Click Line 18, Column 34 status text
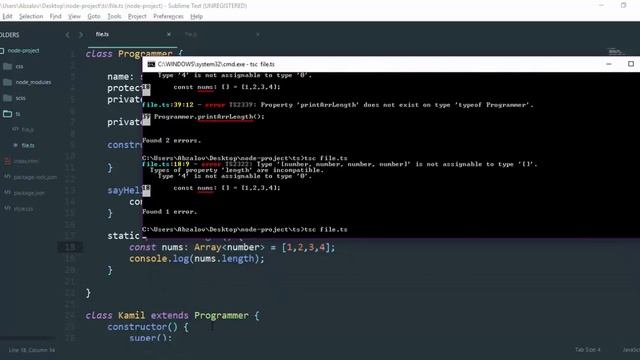Viewport: 640px width, 360px height. point(31,350)
